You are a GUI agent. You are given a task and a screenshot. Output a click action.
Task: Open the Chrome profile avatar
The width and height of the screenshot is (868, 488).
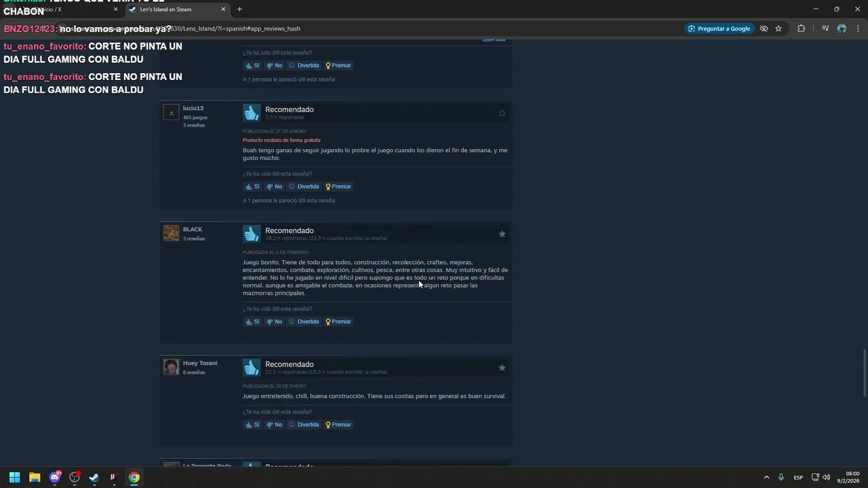[842, 28]
